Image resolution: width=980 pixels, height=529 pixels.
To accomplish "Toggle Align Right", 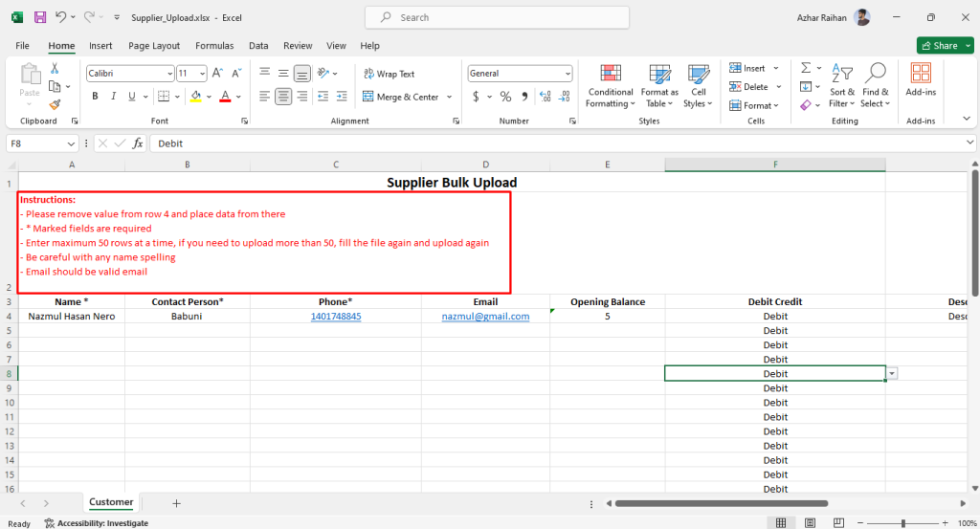I will point(301,97).
